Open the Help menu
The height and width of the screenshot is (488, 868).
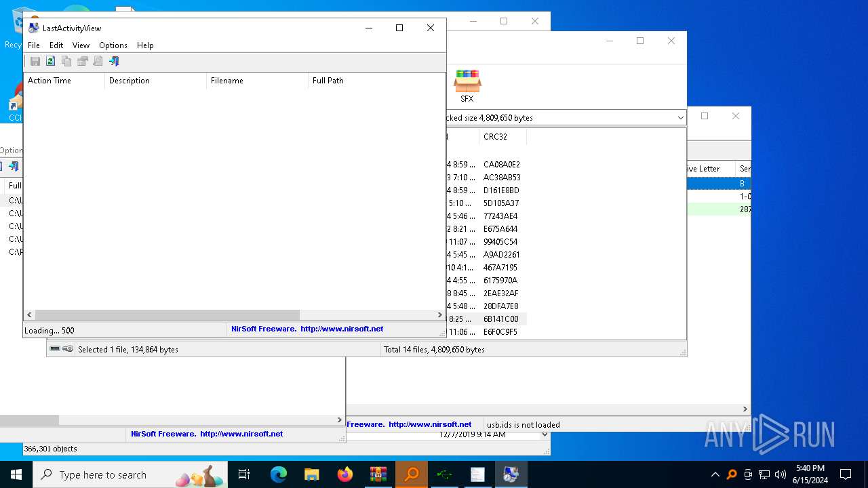tap(145, 45)
